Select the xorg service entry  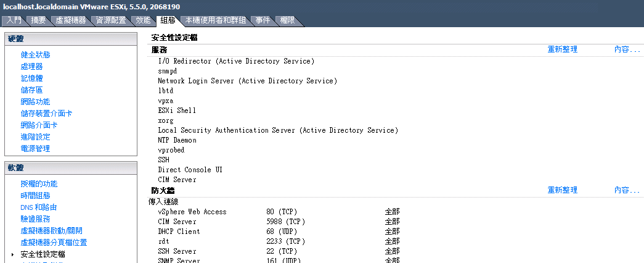[166, 120]
